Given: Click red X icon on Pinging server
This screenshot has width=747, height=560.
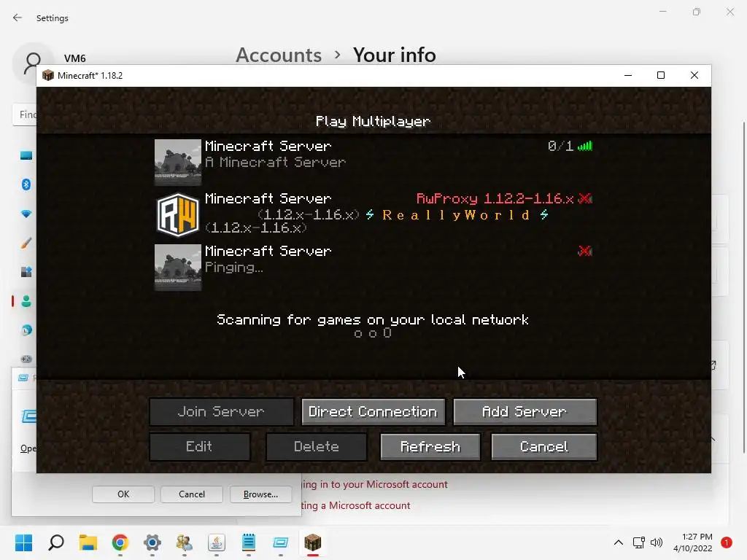Looking at the screenshot, I should coord(584,251).
